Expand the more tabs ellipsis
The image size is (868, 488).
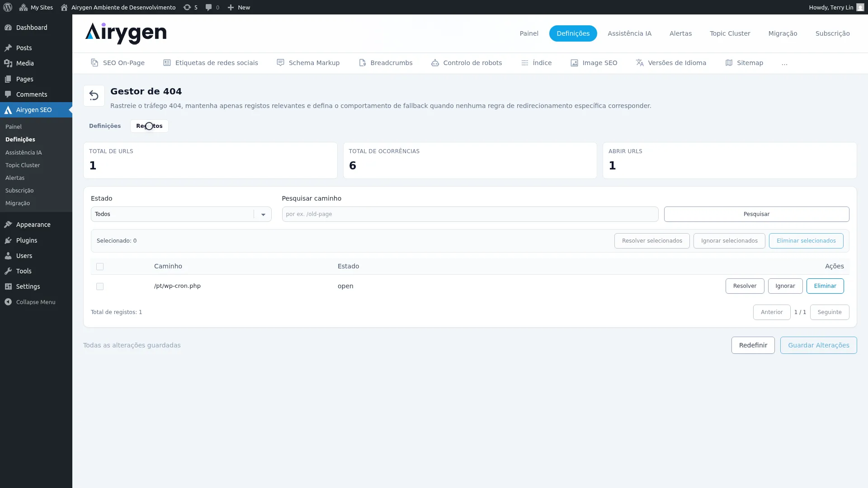(784, 63)
